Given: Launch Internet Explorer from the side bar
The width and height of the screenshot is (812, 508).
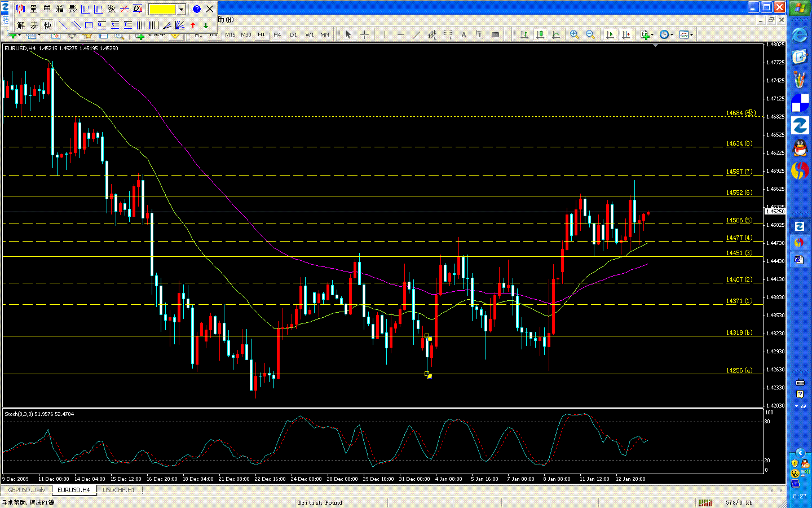Looking at the screenshot, I should coord(800,35).
